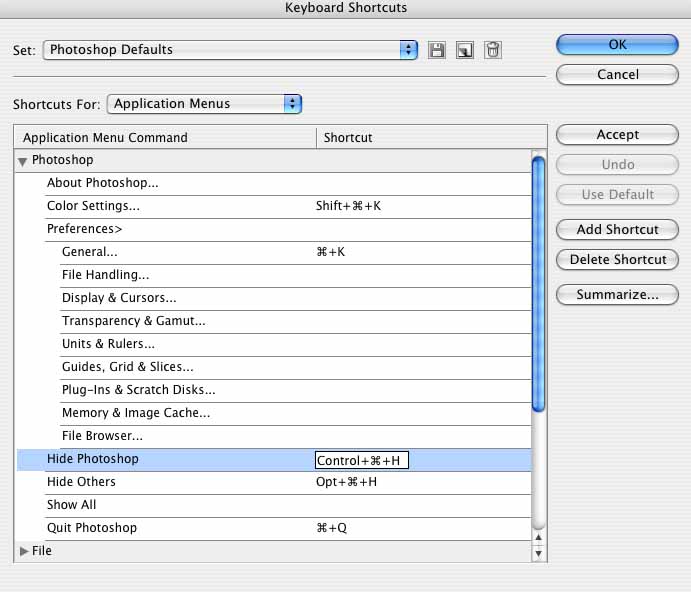Click the Control+⌘+H shortcut input field
This screenshot has height=592, width=691.
[x=362, y=460]
